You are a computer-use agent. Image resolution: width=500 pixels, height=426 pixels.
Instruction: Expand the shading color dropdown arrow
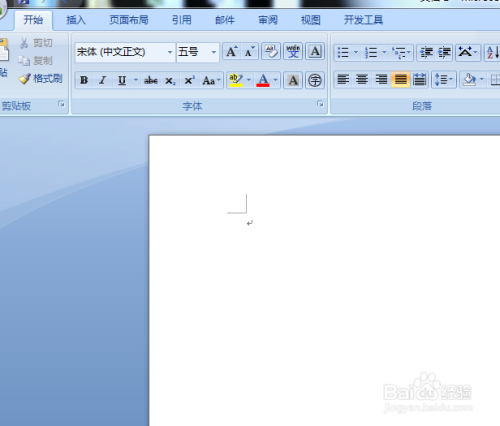click(482, 80)
